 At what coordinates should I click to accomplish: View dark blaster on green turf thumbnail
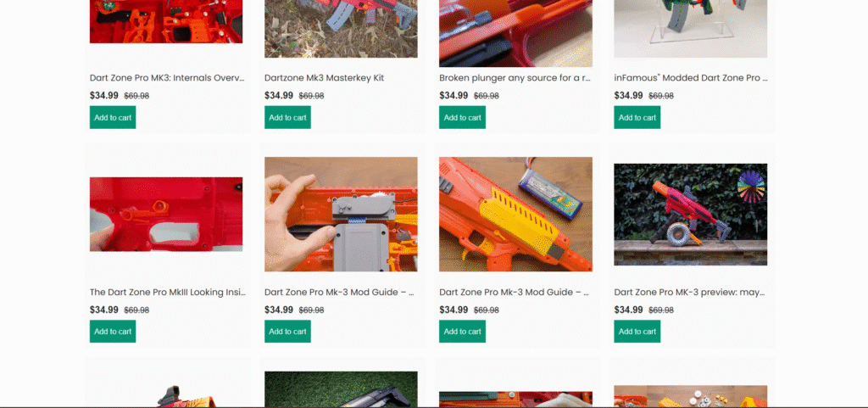[x=341, y=389]
